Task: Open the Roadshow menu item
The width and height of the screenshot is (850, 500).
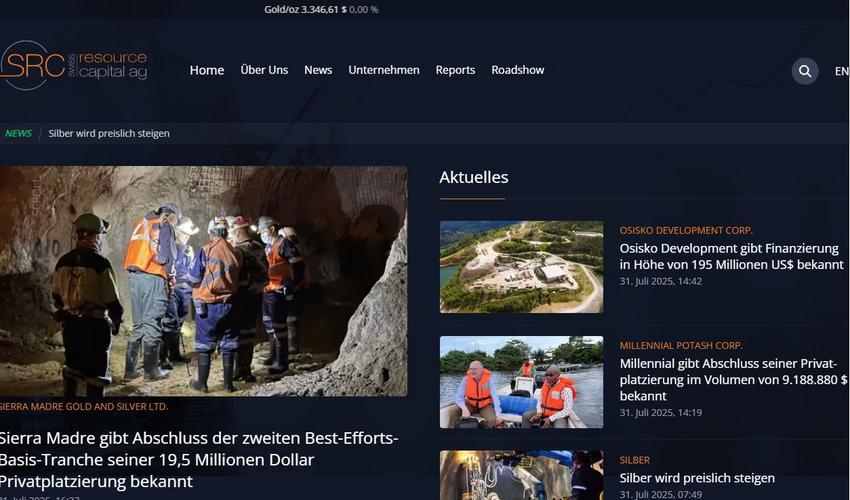Action: tap(518, 70)
